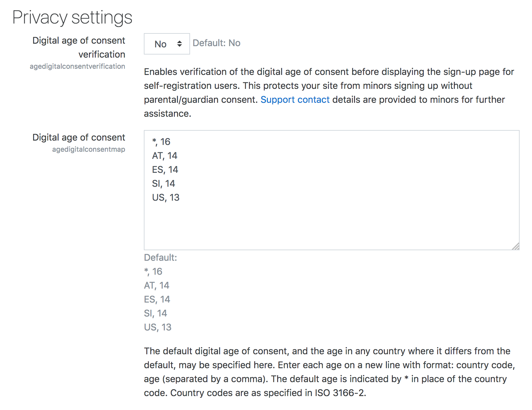Click the textarea resize handle corner

(516, 246)
